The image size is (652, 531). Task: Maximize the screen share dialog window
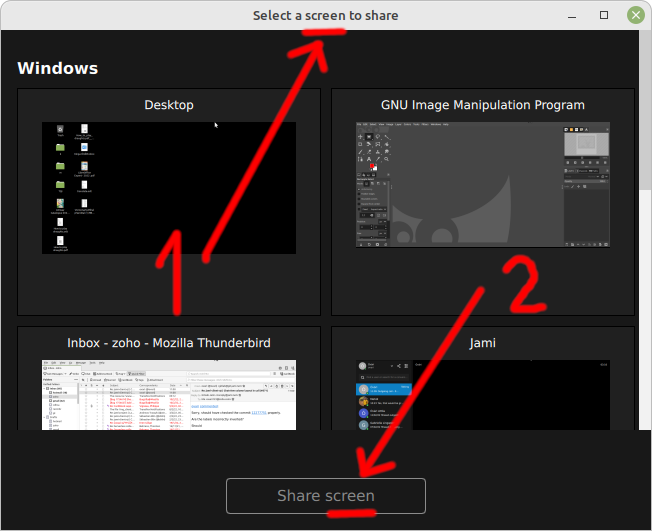coord(604,15)
